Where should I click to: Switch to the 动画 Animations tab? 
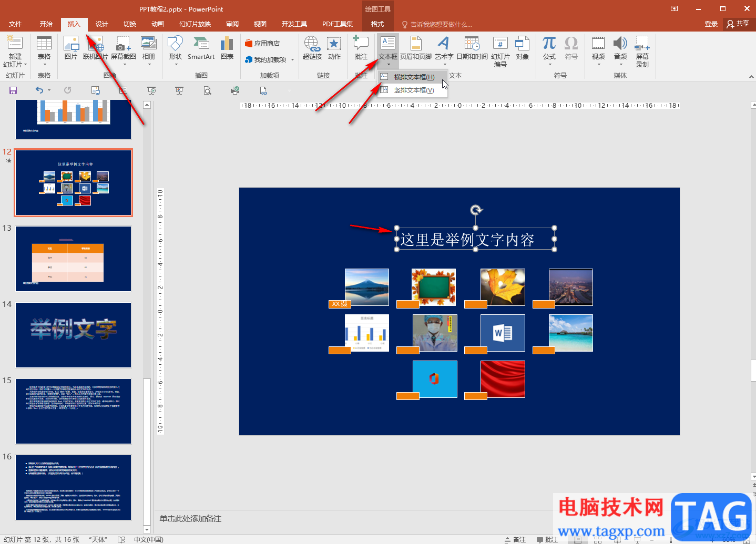click(x=158, y=24)
